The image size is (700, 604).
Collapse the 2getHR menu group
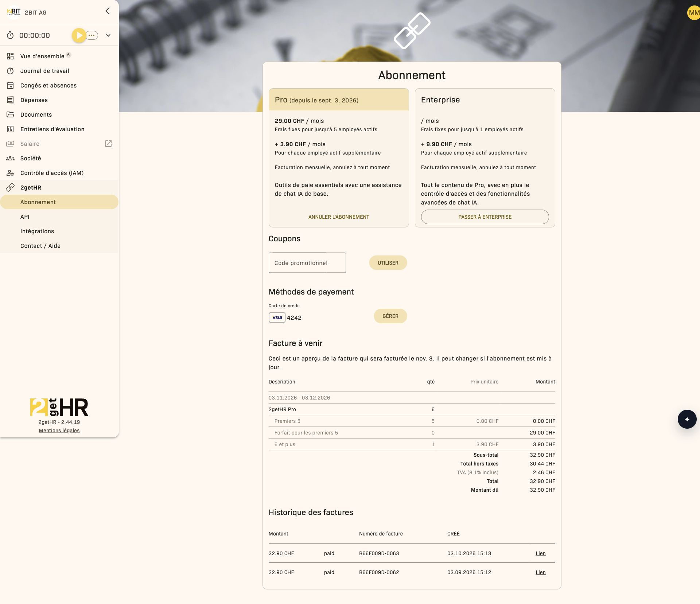point(59,187)
